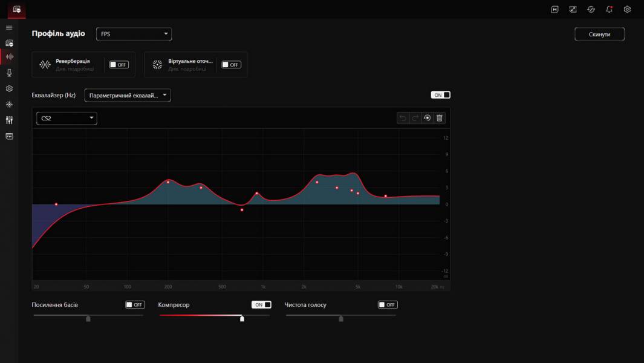This screenshot has height=363, width=644.
Task: Open the update check icon with checkmark
Action: pos(591,10)
